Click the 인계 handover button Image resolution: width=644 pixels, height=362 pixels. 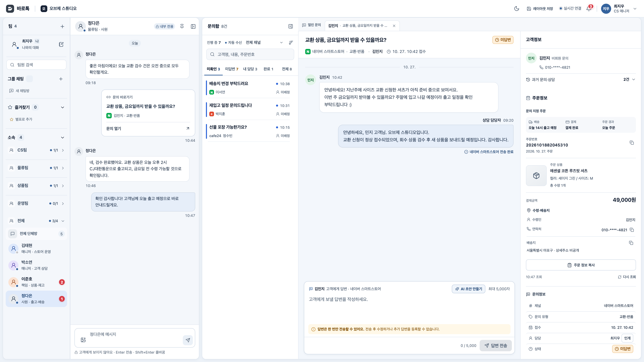(627, 338)
